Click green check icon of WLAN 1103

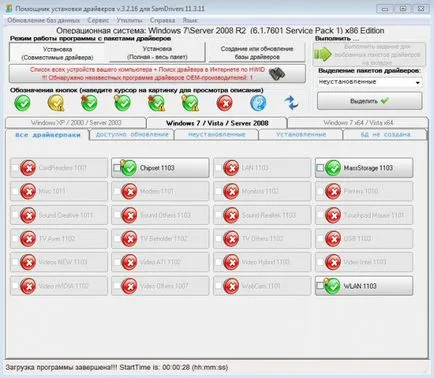[332, 286]
